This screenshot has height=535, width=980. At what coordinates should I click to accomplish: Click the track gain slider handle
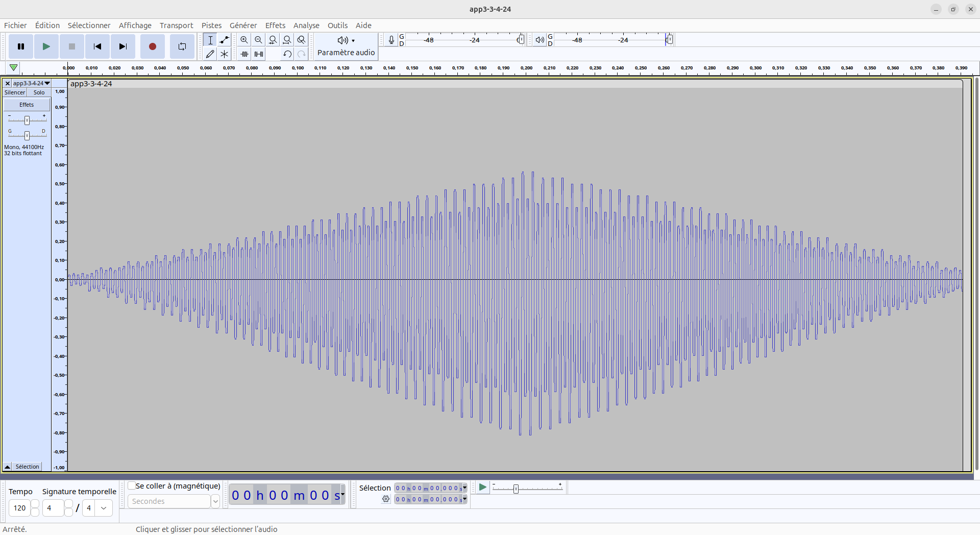tap(27, 120)
